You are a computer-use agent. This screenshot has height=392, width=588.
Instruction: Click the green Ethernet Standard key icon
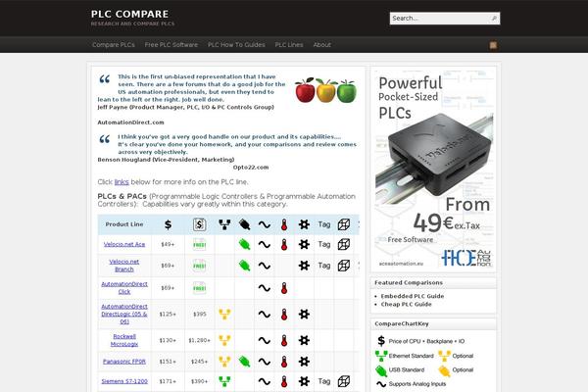pos(381,356)
